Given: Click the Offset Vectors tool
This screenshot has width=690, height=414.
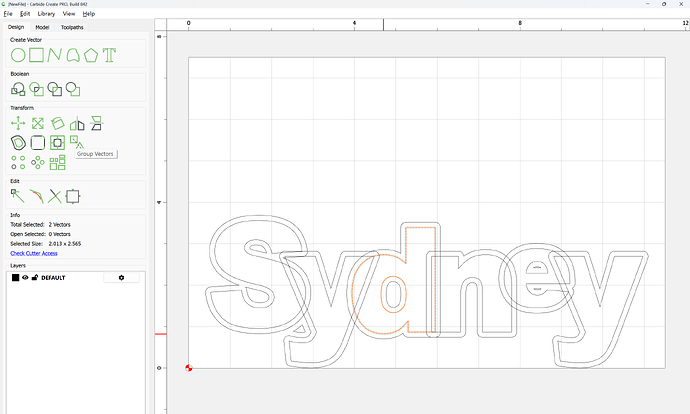Looking at the screenshot, I should click(x=18, y=143).
